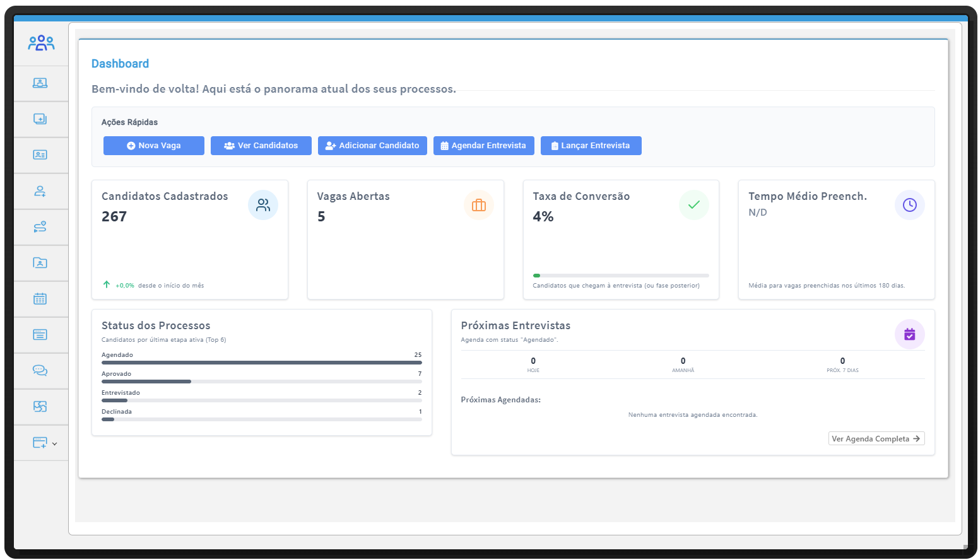Image resolution: width=978 pixels, height=560 pixels.
Task: Open the chat bubbles icon in the sidebar
Action: (40, 370)
